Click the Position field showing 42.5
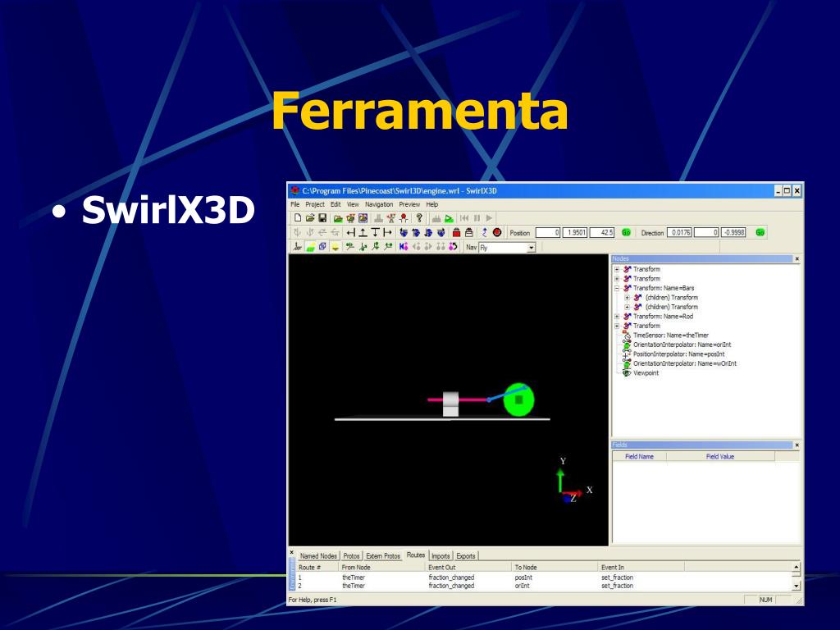840x630 pixels. (x=601, y=232)
